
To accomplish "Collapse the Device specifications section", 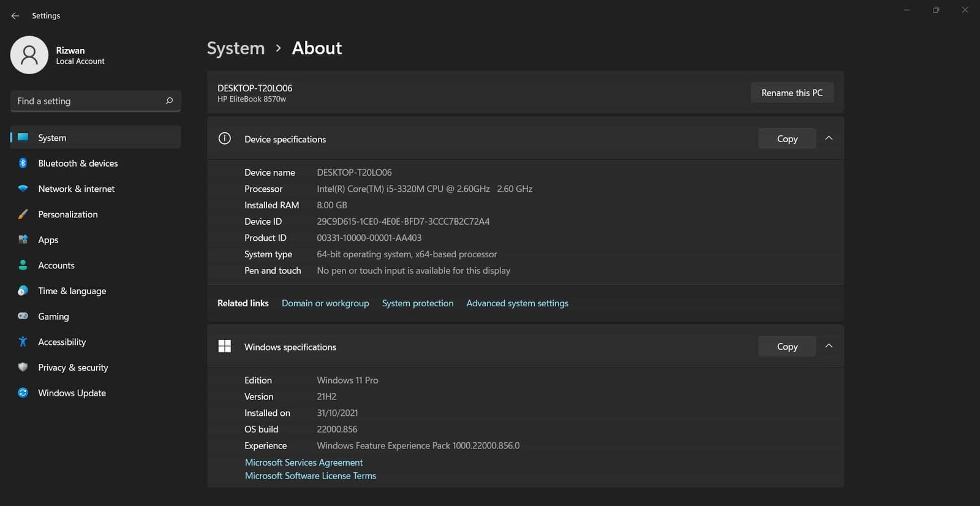I will coord(829,138).
